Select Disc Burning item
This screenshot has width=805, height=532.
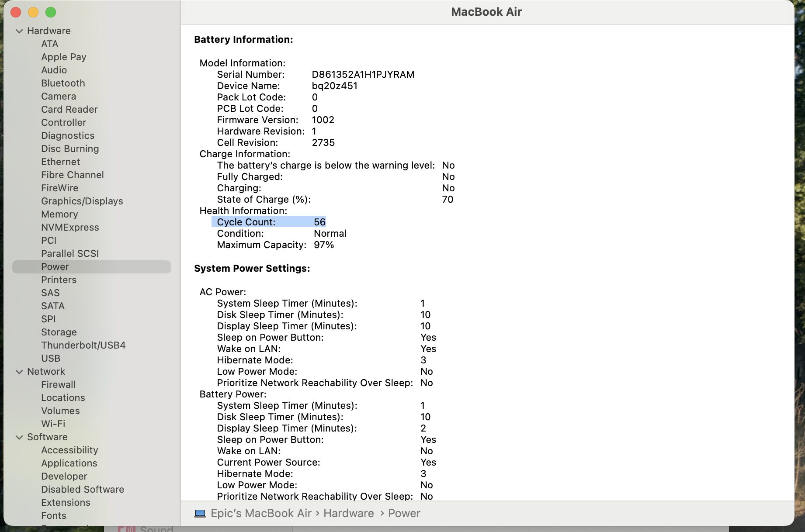[x=70, y=149]
